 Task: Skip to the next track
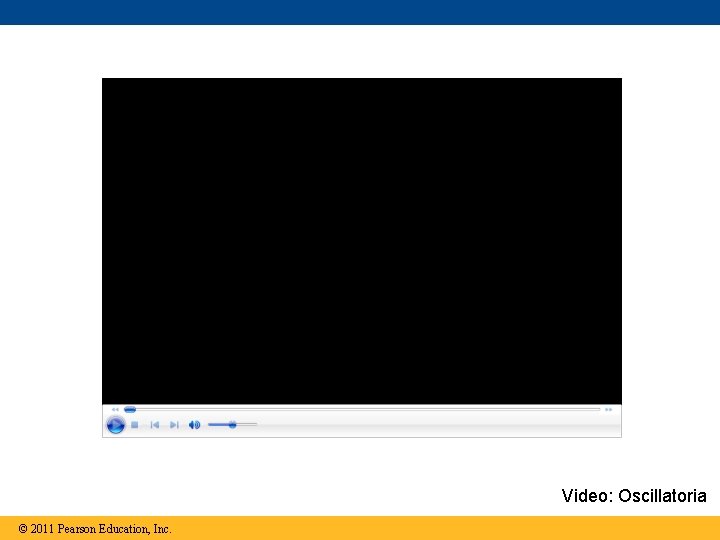click(x=174, y=425)
